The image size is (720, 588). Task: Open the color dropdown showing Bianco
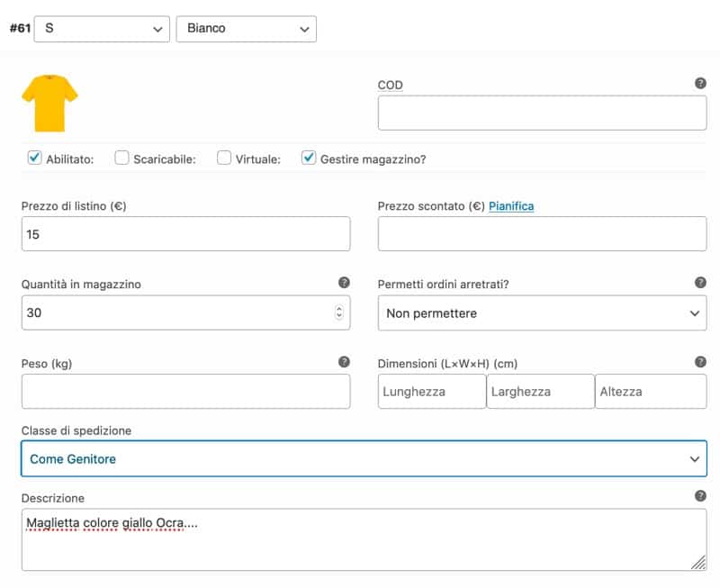pos(246,29)
